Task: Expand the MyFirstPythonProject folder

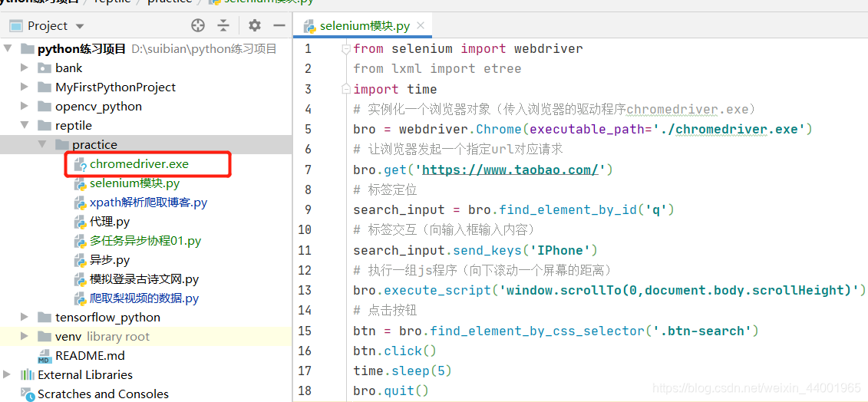Action: point(25,87)
